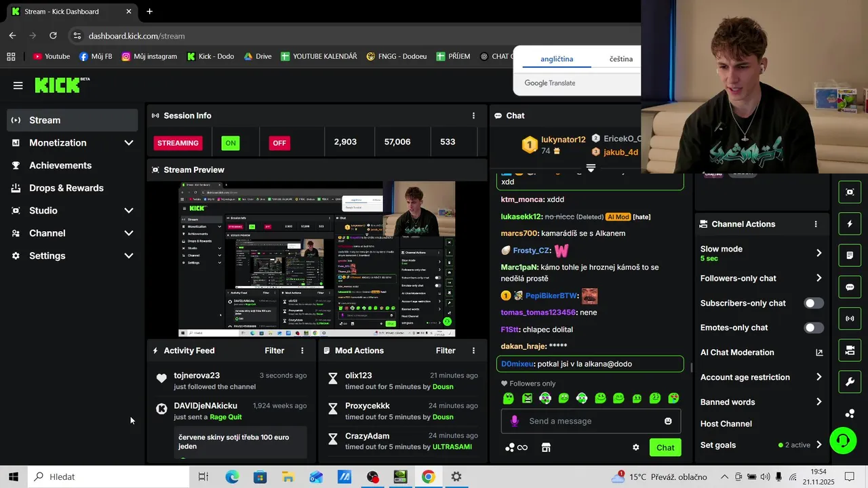Click the document icon in right rail

click(x=850, y=256)
